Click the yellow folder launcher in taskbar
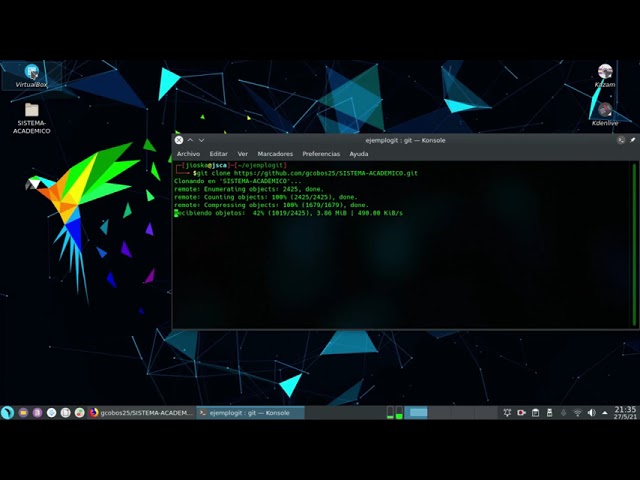The image size is (640, 480). pos(23,413)
